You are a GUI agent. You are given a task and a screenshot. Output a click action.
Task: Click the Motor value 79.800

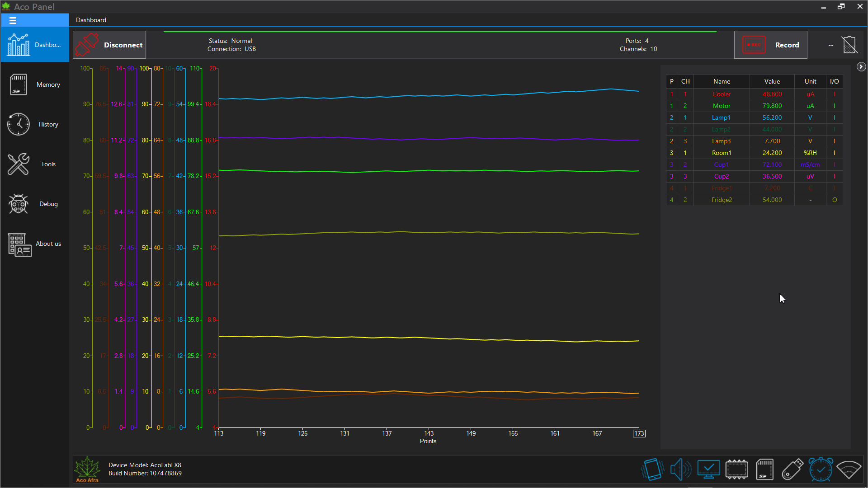click(772, 106)
